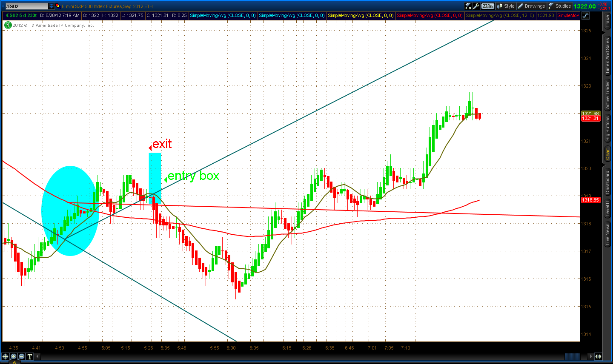Click the /ESU2 symbol input field

(26, 6)
